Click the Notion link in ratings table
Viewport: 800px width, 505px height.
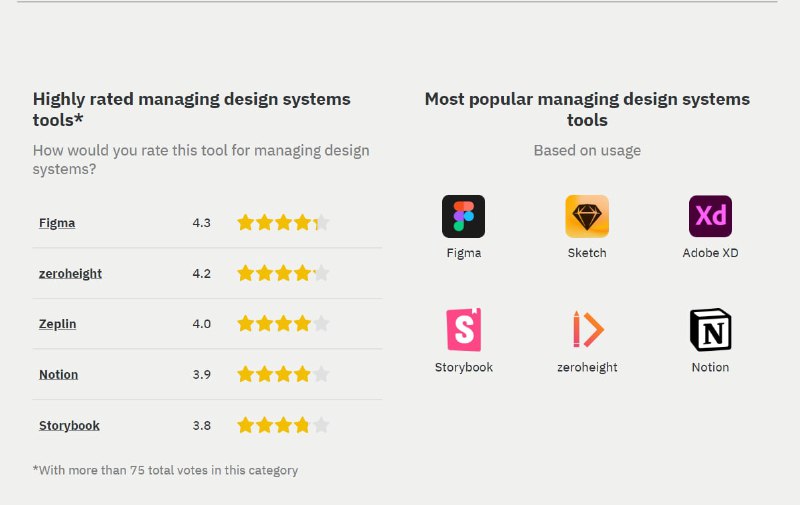(59, 374)
